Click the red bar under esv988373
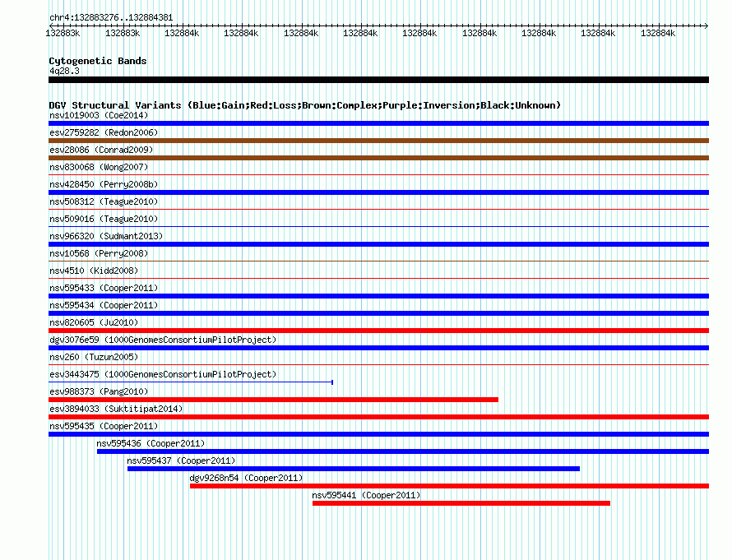732x560 pixels. point(274,400)
